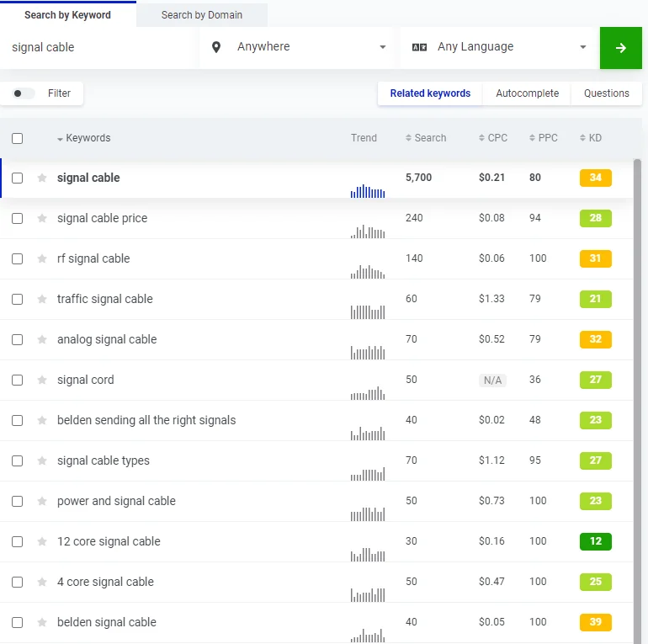Click the location pin icon

click(x=216, y=47)
